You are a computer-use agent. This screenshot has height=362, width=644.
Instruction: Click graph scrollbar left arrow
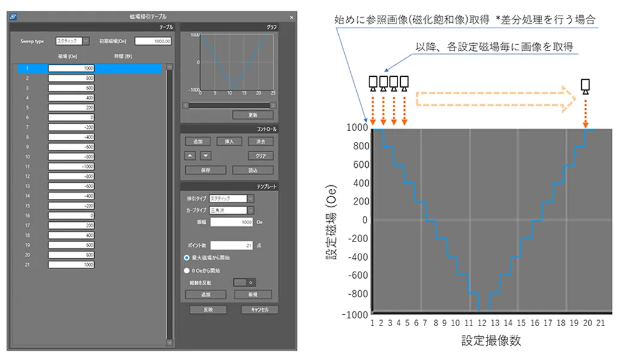click(x=185, y=105)
